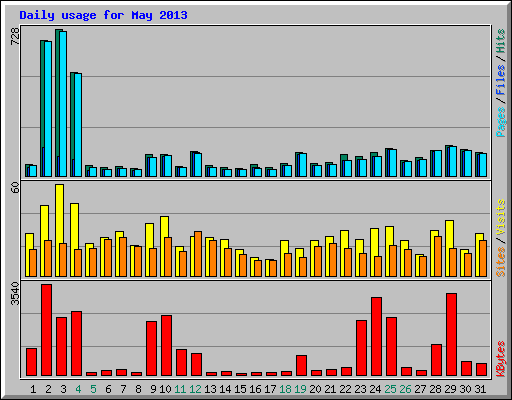The image size is (512, 400).
Task: Click day label '13' on the axis
Action: click(210, 389)
